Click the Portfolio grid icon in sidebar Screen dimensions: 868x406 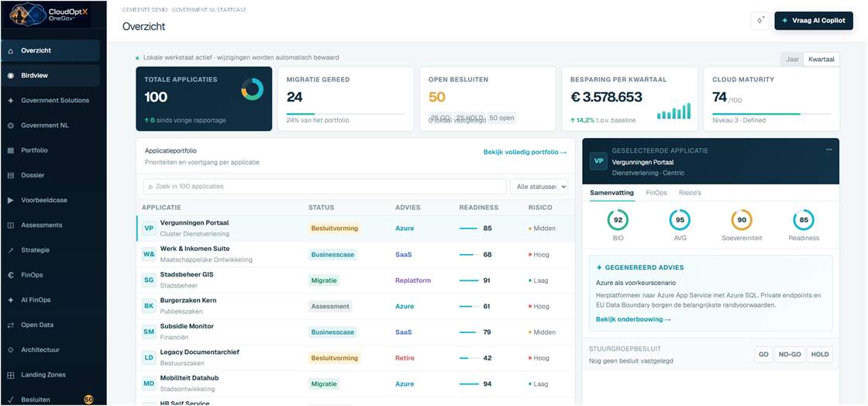coord(11,150)
